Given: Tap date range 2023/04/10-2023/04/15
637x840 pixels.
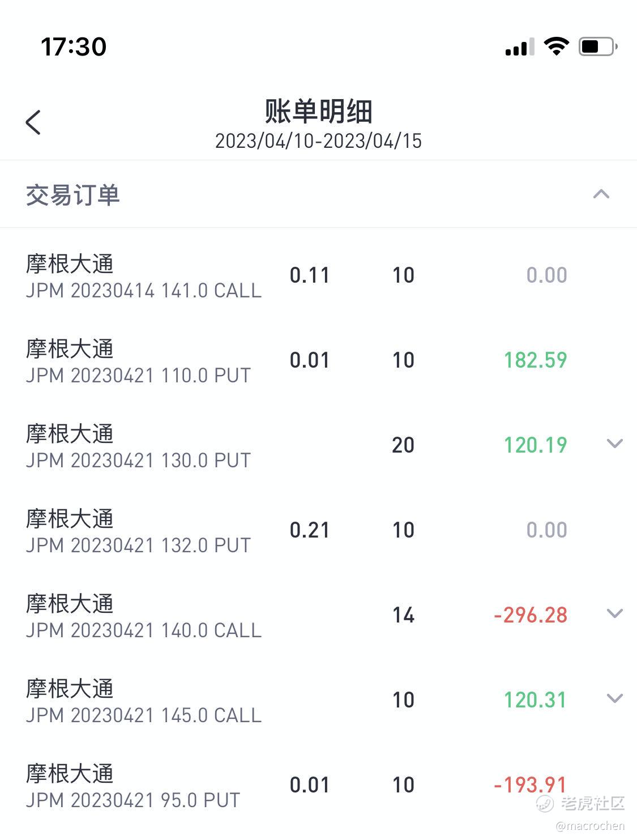Looking at the screenshot, I should click(318, 141).
